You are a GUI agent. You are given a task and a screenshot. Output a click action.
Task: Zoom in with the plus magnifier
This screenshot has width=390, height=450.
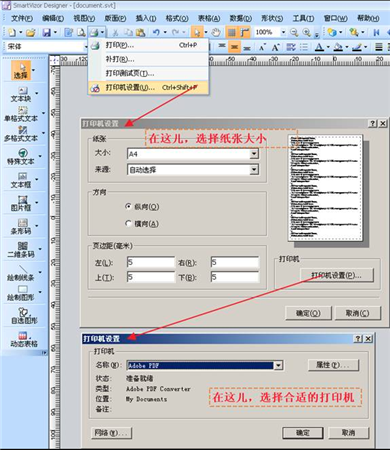pos(307,32)
